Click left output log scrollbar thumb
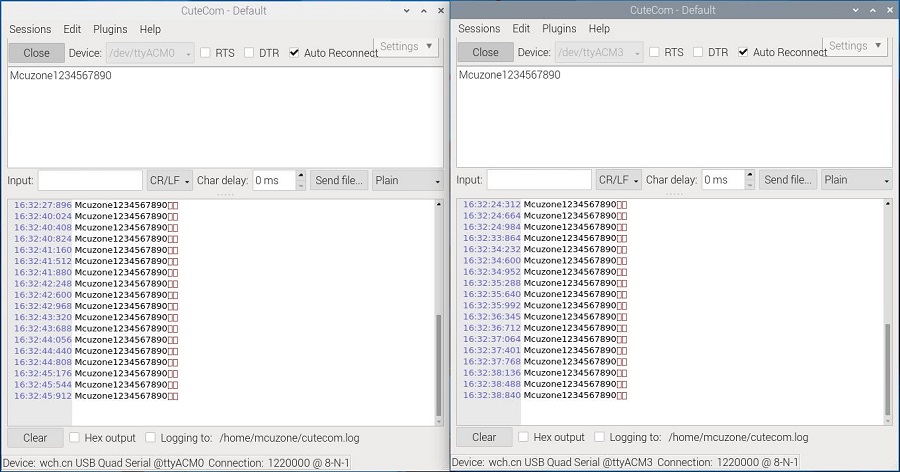The width and height of the screenshot is (900, 472). click(x=439, y=365)
